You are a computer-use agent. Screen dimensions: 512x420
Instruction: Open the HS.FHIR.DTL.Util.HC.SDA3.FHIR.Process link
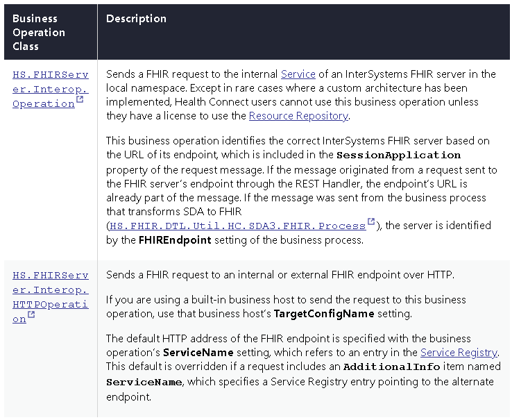click(x=237, y=226)
